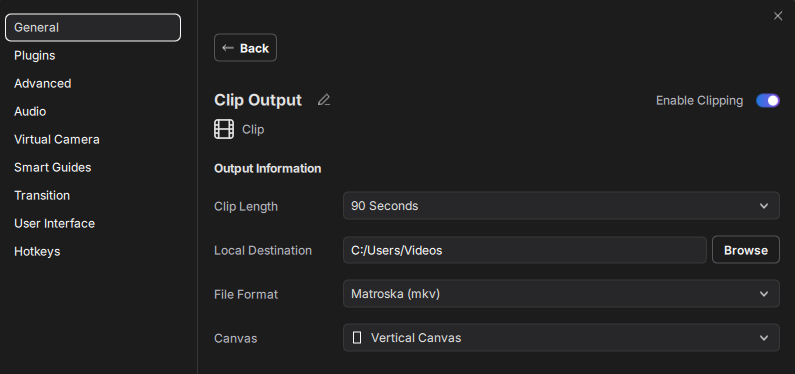The height and width of the screenshot is (374, 795).
Task: Click the film strip Clip icon
Action: pos(224,129)
